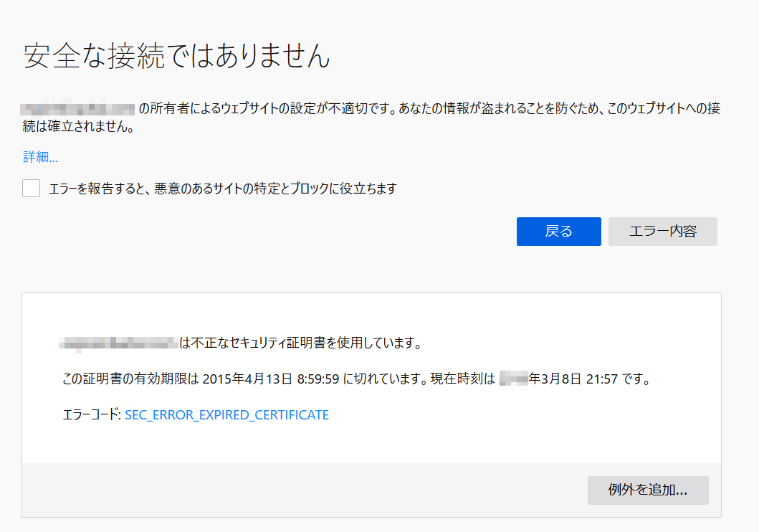Image resolution: width=759 pixels, height=532 pixels.
Task: Toggle the エラー内容 details button
Action: 662,232
